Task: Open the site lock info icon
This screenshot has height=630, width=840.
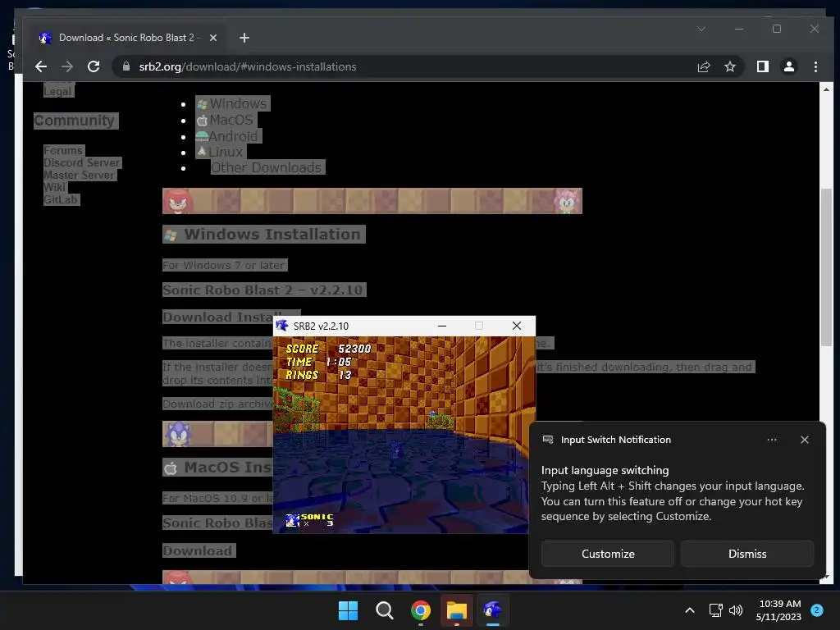Action: coord(126,66)
